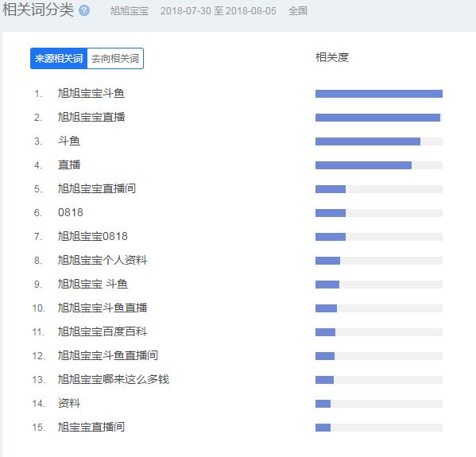Click relevance bar for 斗鱼 row
This screenshot has height=457, width=476.
pos(379,141)
